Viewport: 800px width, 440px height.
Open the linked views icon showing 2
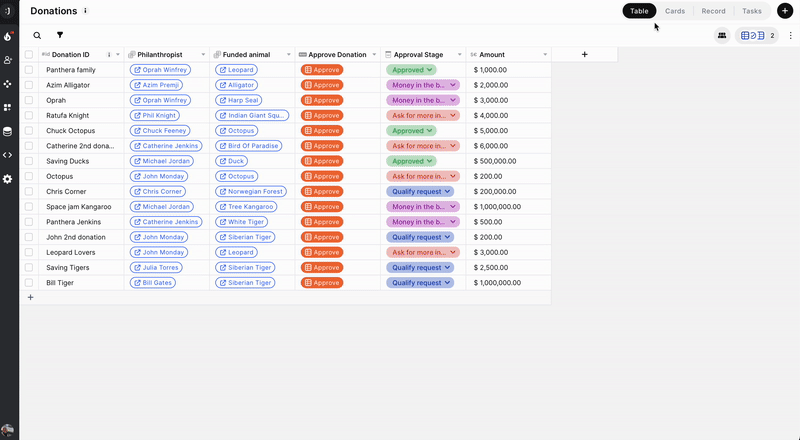[x=756, y=36]
